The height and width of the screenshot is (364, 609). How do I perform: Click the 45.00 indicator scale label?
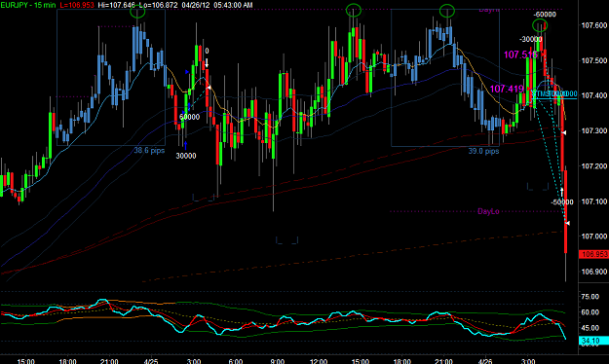[x=590, y=328]
